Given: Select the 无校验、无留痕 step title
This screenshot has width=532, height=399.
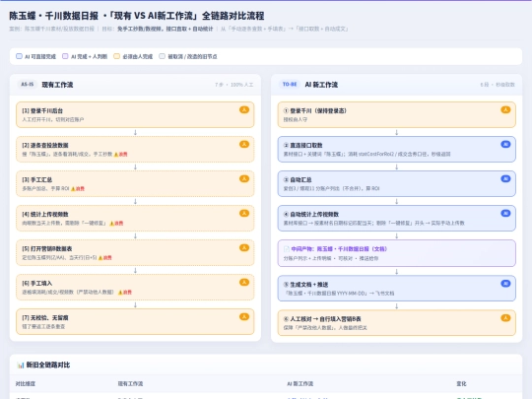Looking at the screenshot, I should pos(45,318).
